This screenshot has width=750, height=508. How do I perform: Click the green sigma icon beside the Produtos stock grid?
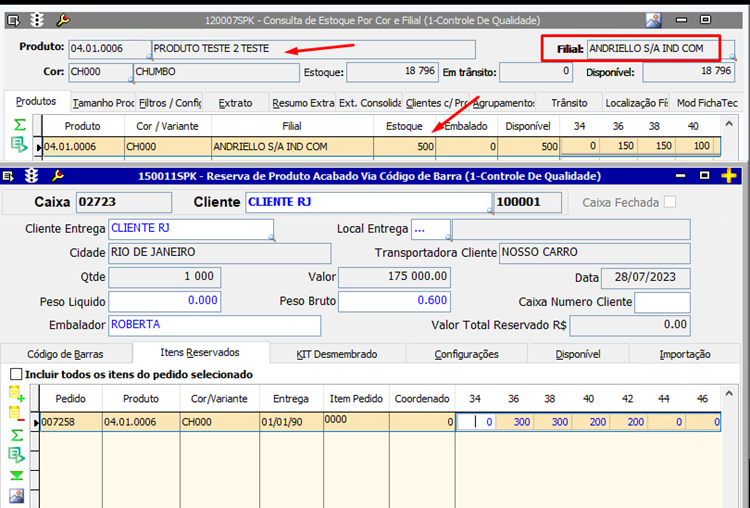tap(19, 125)
